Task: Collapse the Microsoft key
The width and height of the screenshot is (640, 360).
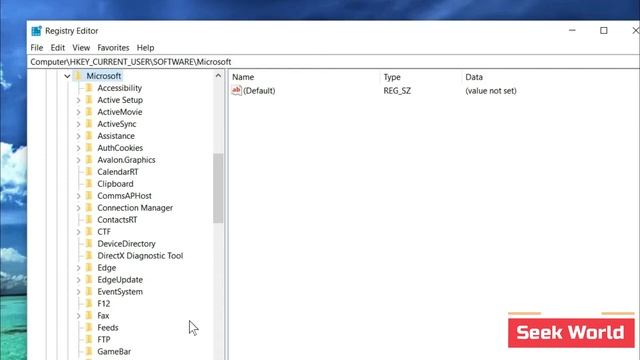Action: pos(67,76)
